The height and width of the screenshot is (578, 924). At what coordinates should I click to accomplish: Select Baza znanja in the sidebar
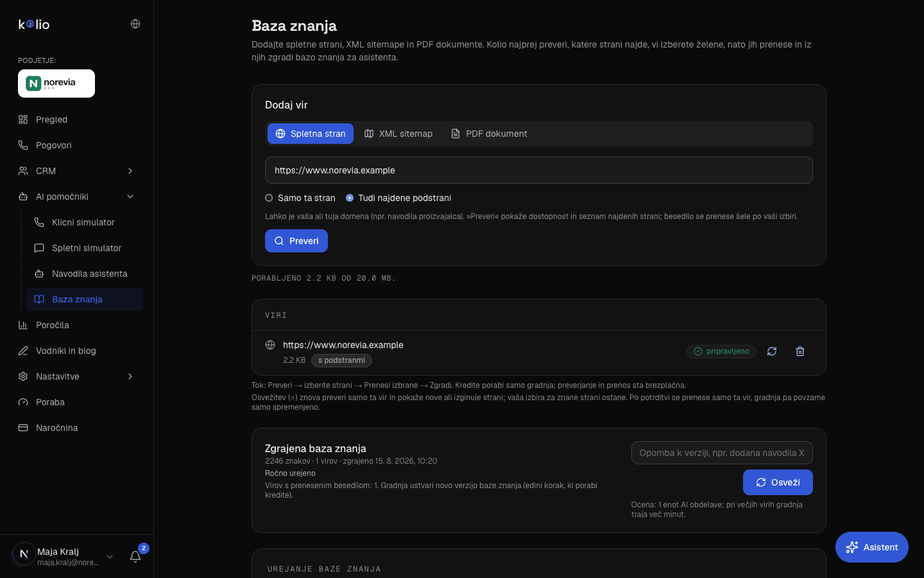85,299
